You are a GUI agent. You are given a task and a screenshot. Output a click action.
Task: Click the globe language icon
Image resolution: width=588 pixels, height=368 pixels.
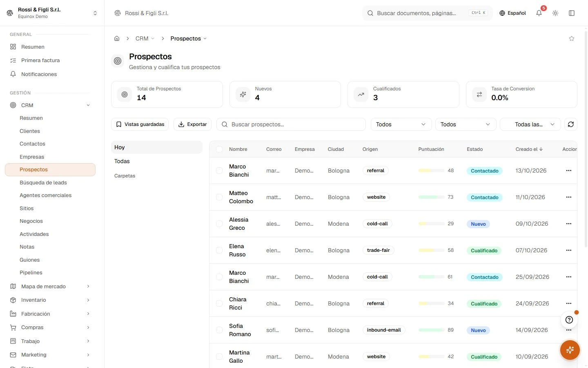point(502,13)
